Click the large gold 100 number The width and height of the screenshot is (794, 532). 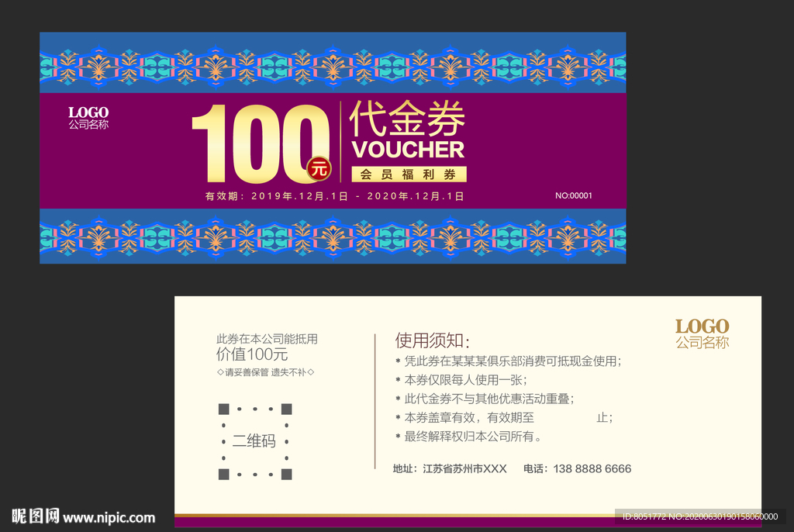pyautogui.click(x=261, y=143)
